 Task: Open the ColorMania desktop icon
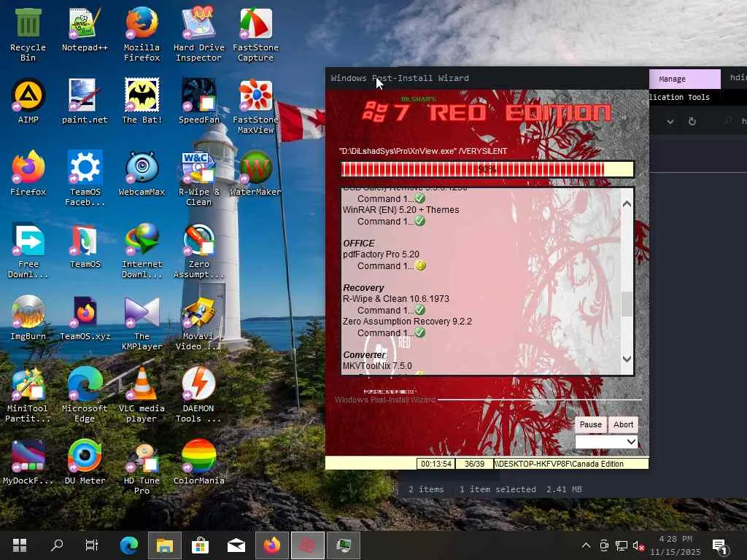coord(198,462)
